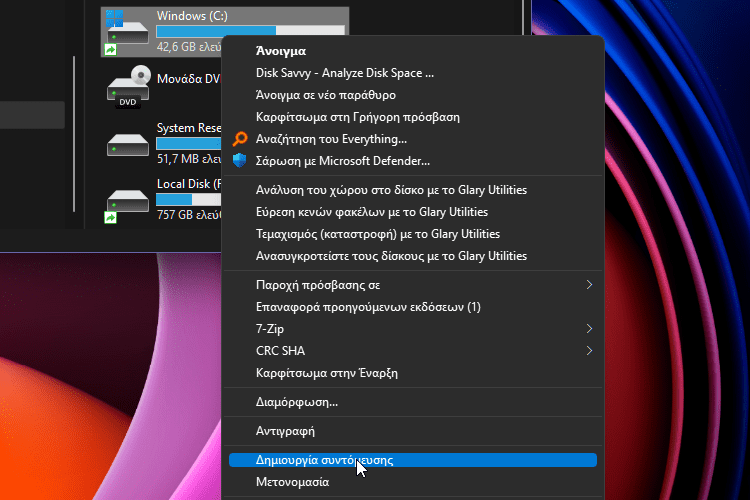The width and height of the screenshot is (750, 500).
Task: Click the Microsoft Defender shield icon
Action: (240, 160)
